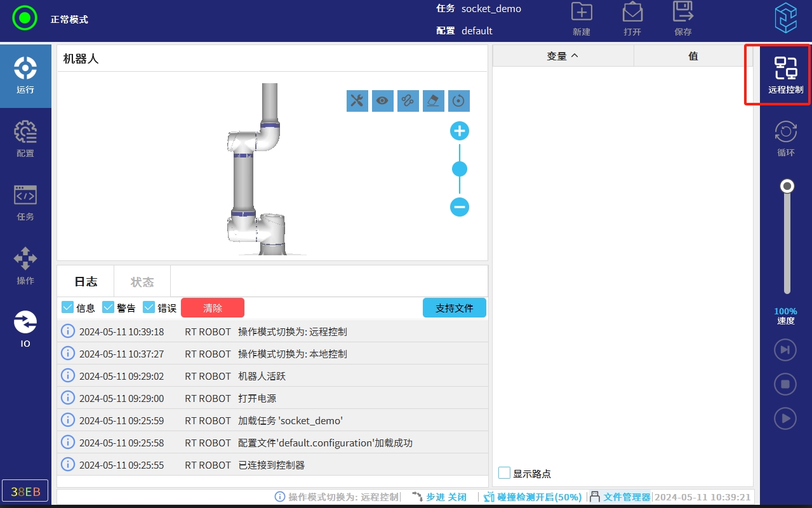Click the 速度 speed slider handle
Image resolution: width=812 pixels, height=508 pixels.
pos(787,186)
